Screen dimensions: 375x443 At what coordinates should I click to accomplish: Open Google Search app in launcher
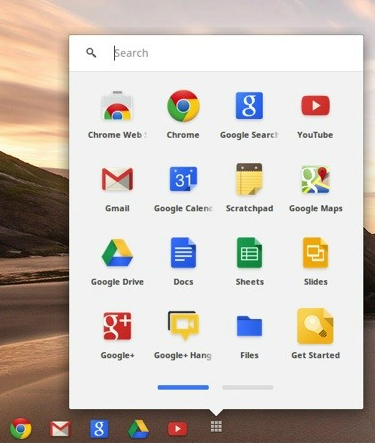pos(249,106)
